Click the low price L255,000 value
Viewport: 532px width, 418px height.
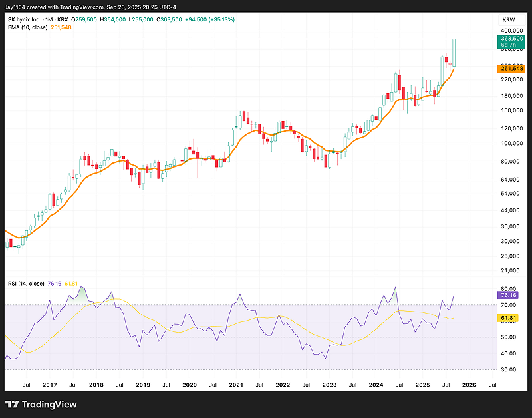tap(141, 19)
